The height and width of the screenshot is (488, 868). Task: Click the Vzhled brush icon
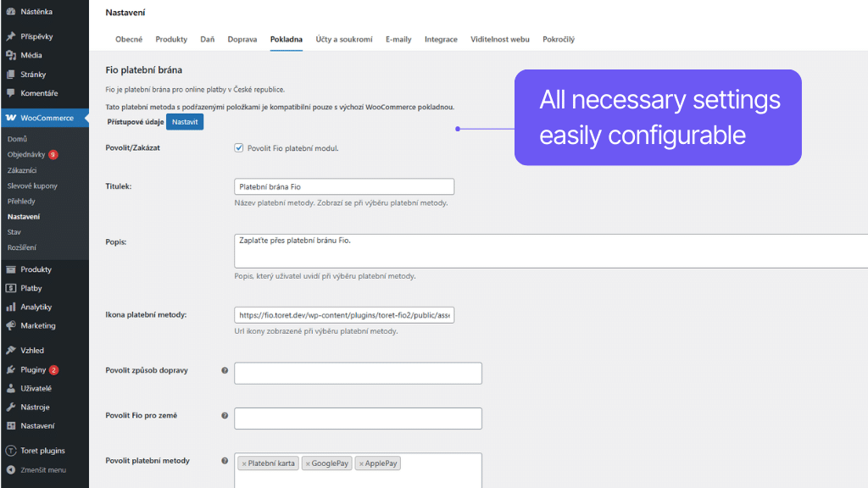point(11,350)
